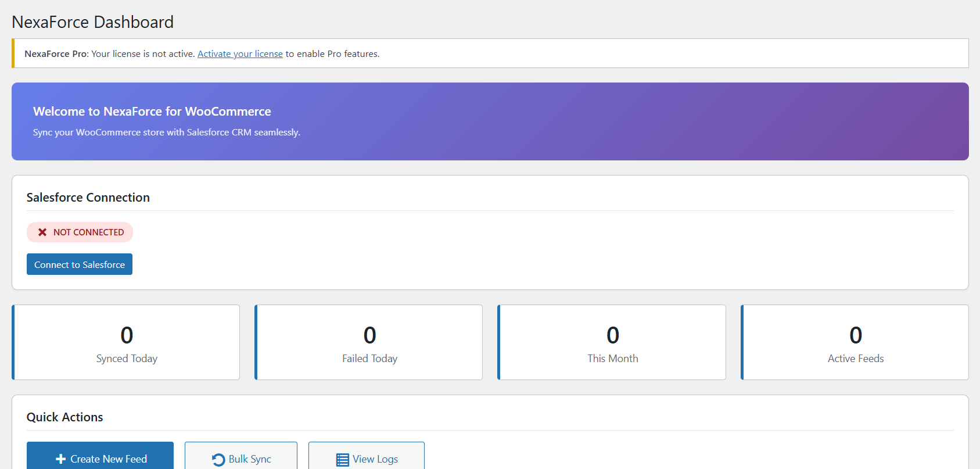Select the Synced Today stat card
This screenshot has height=469, width=980.
[126, 342]
